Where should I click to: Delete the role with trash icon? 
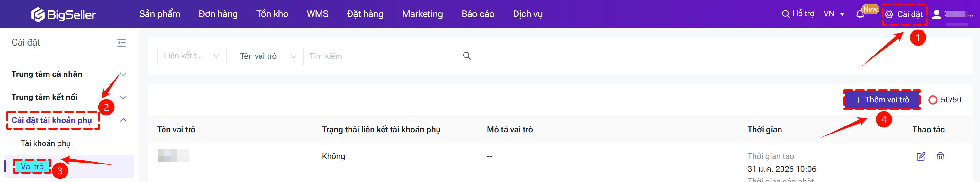point(940,157)
